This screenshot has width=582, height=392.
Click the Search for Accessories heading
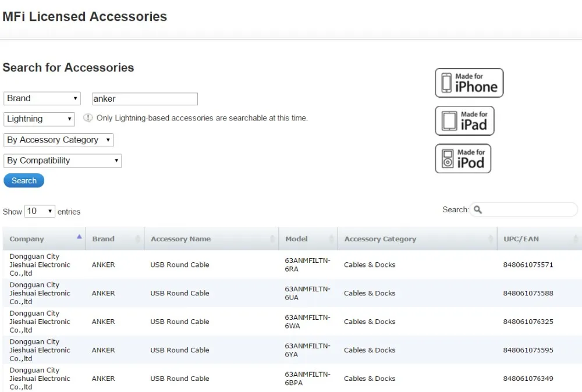(x=68, y=67)
